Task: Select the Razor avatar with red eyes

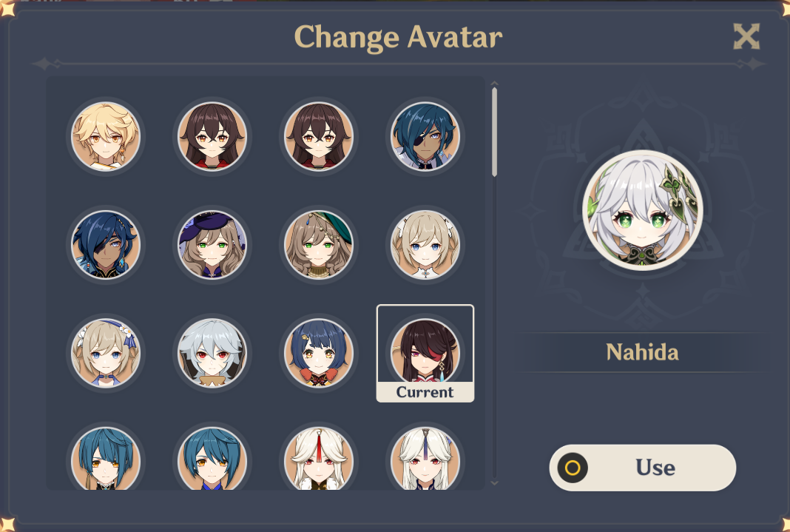Action: 212,353
